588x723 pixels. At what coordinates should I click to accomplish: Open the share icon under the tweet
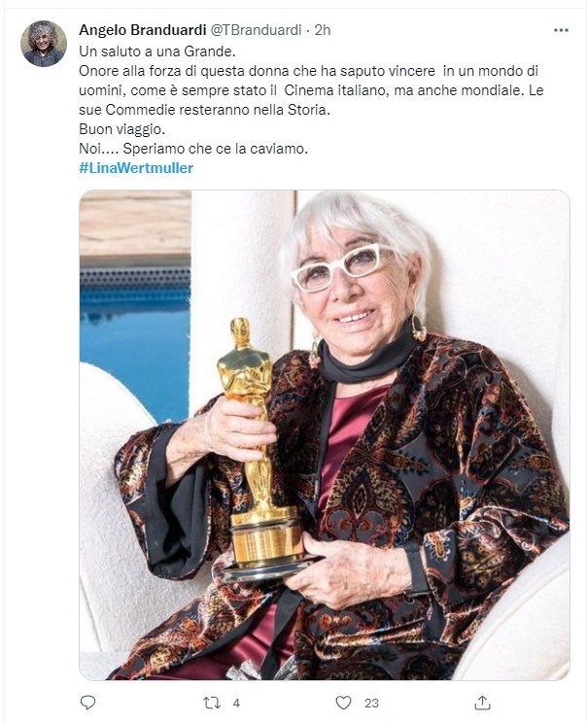[482, 703]
